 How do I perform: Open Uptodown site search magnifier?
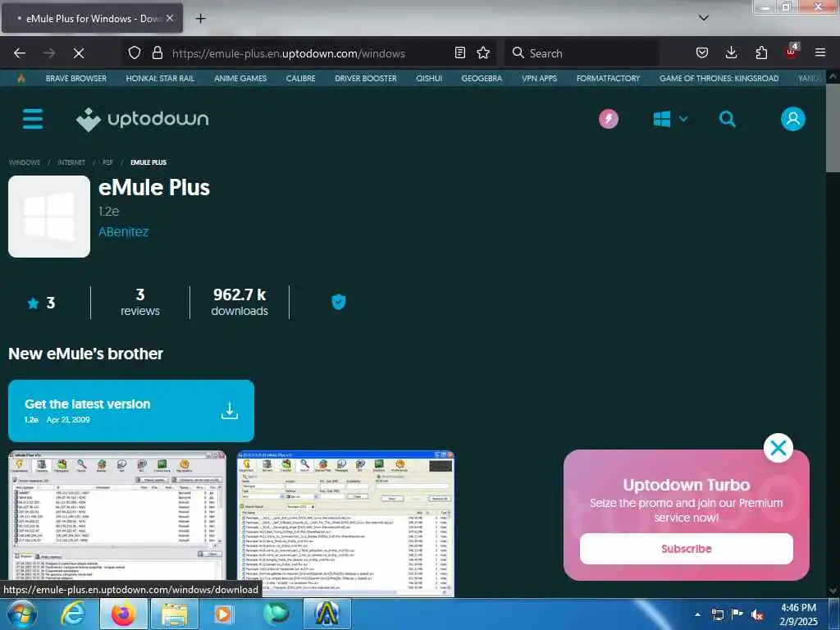(x=727, y=119)
